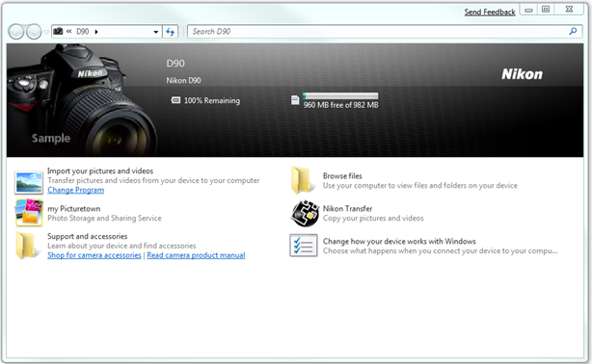Click Use your computer to view files description
This screenshot has width=592, height=364.
coord(420,185)
